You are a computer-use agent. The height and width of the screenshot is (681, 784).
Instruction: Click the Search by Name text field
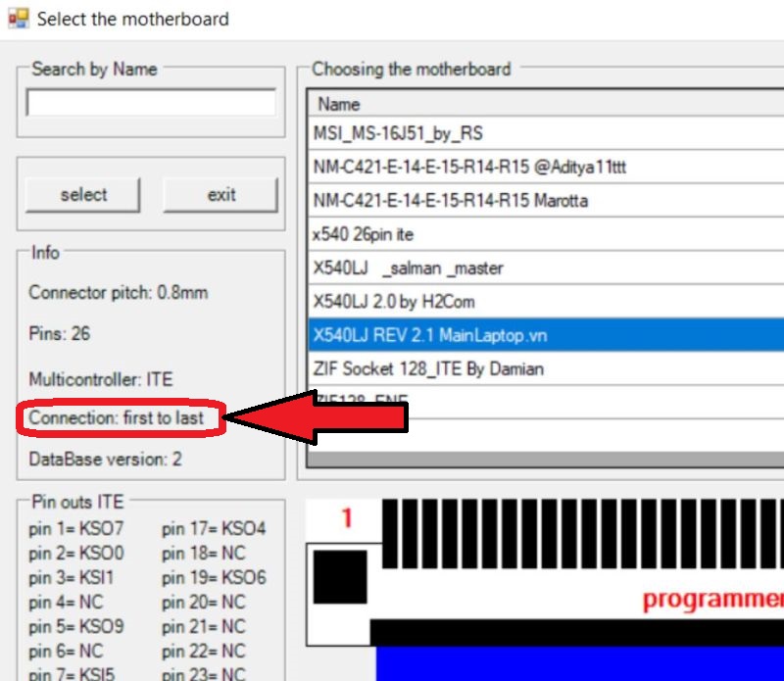151,103
